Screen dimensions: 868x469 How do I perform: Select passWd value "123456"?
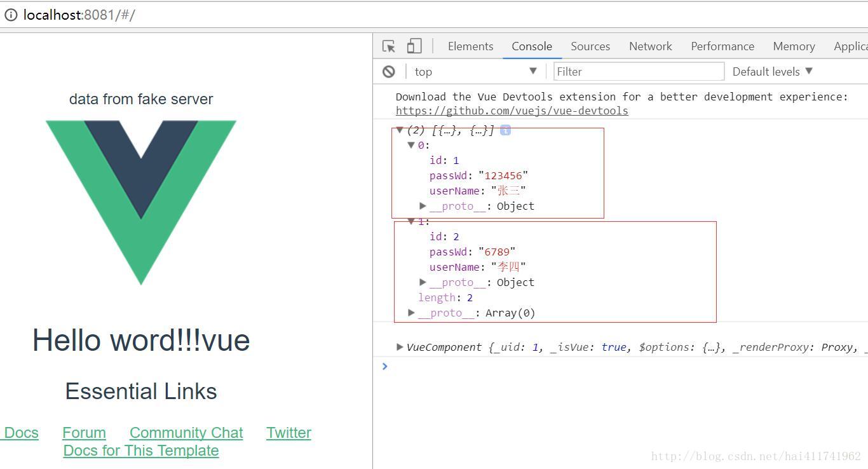pyautogui.click(x=503, y=176)
